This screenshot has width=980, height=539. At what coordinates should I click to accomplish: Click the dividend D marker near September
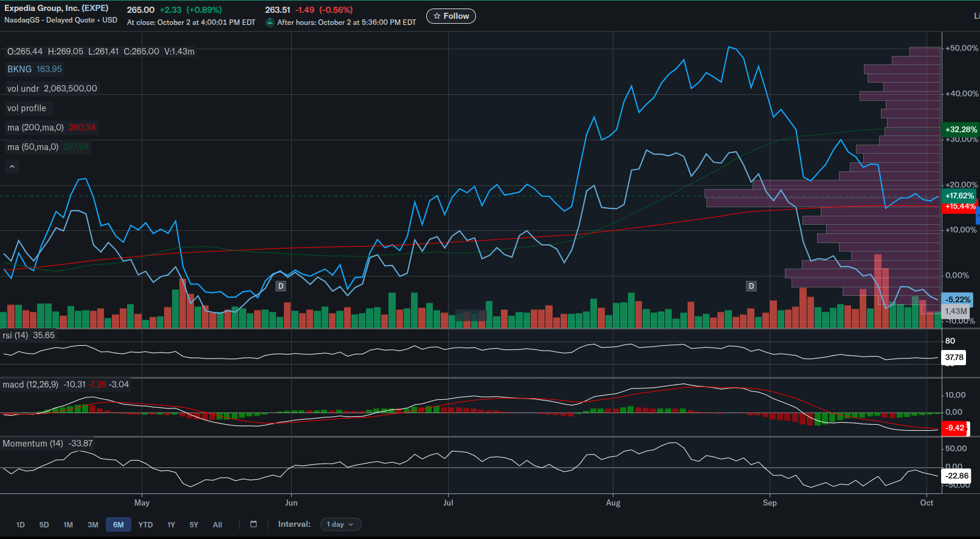coord(751,286)
